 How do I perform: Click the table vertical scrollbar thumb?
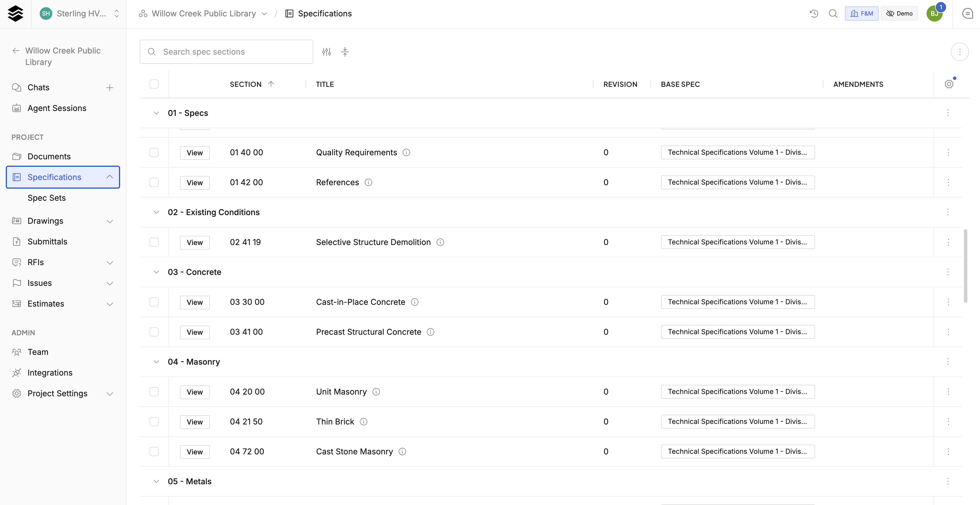[x=966, y=266]
